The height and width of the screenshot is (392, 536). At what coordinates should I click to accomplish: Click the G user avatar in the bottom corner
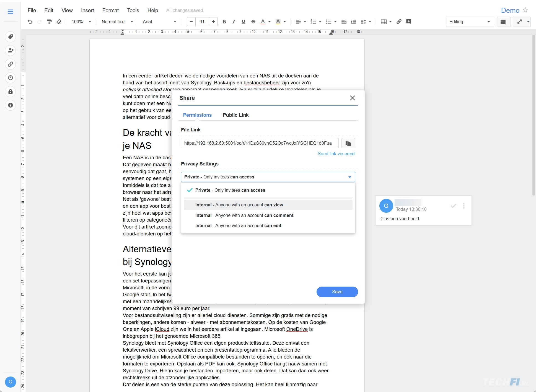[11, 382]
